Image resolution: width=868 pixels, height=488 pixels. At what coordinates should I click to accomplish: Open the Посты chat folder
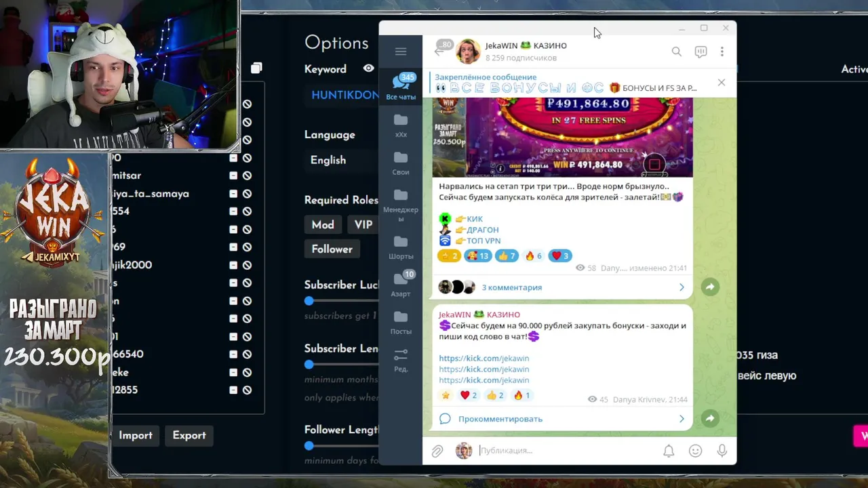click(x=401, y=323)
